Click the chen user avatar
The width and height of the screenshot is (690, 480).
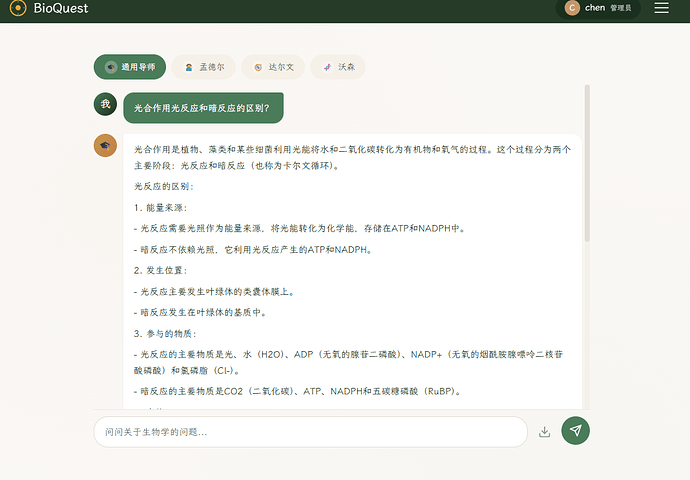(572, 8)
